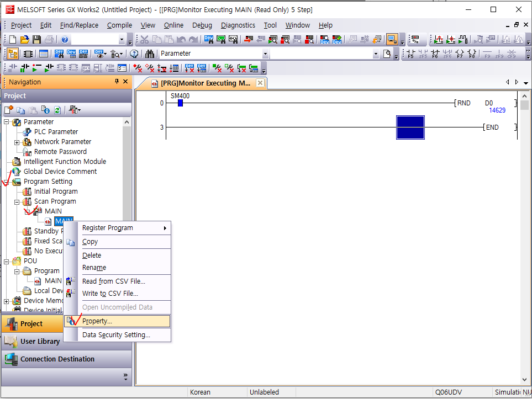Insert application instruction F8 icon
The height and width of the screenshot is (399, 532).
point(472,54)
